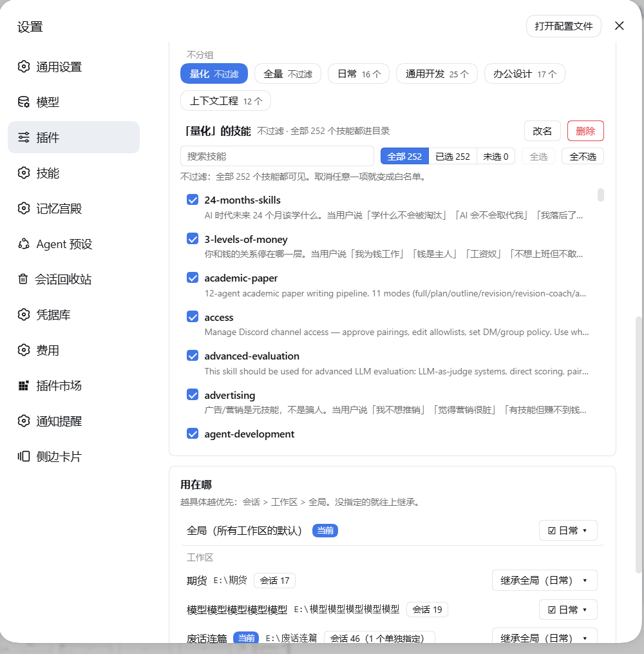Click the 会话 17 badge for 期货

tap(275, 581)
